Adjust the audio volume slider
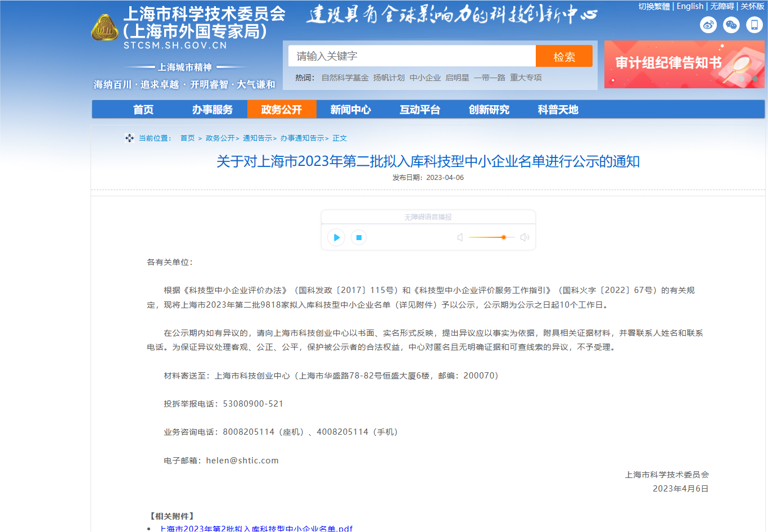The image size is (768, 532). [x=504, y=237]
